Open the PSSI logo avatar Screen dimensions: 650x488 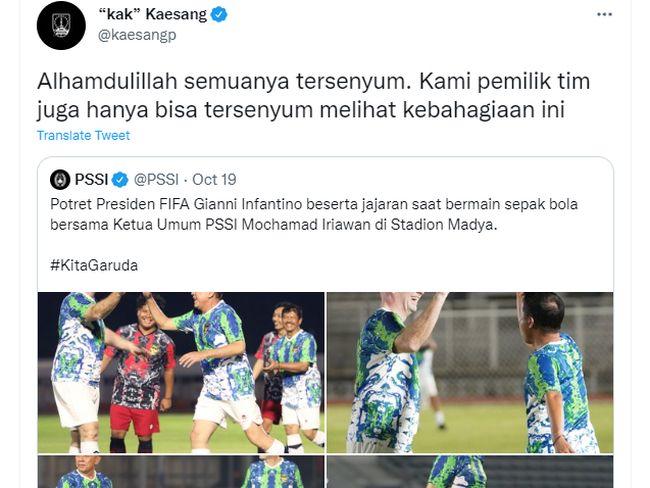(x=60, y=180)
